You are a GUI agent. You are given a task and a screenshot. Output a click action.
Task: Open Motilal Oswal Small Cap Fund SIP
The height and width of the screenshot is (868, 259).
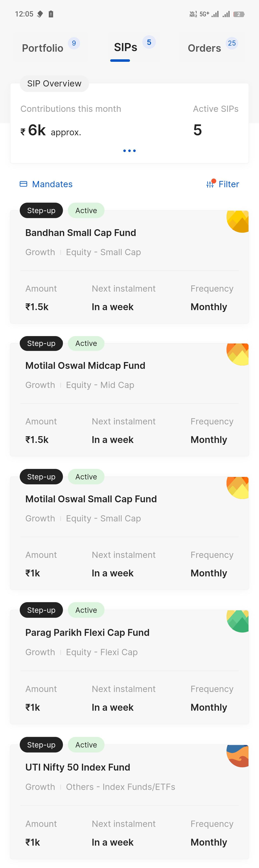tap(91, 499)
